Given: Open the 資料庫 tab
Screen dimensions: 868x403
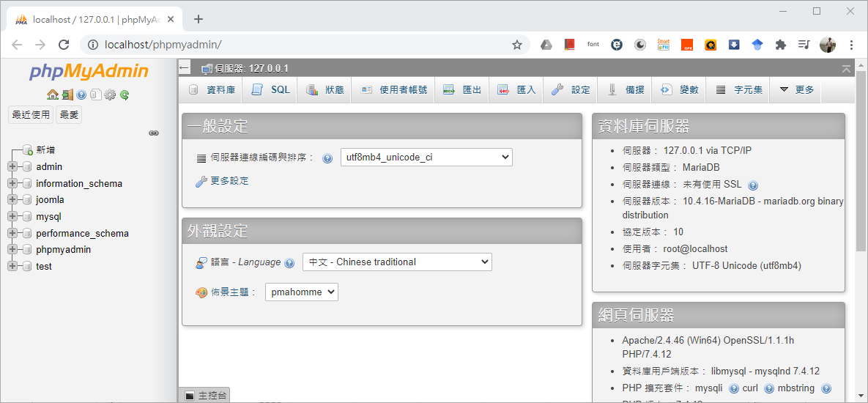Looking at the screenshot, I should coord(212,89).
